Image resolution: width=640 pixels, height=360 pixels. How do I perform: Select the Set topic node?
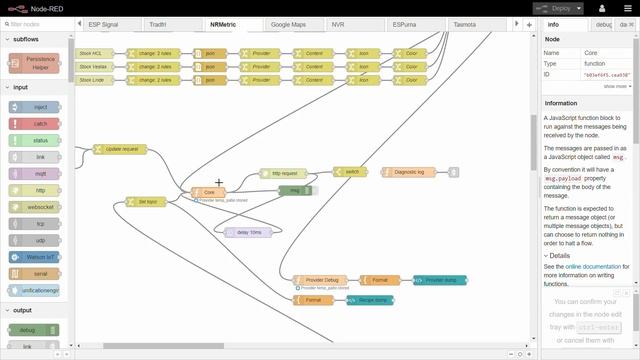[146, 202]
